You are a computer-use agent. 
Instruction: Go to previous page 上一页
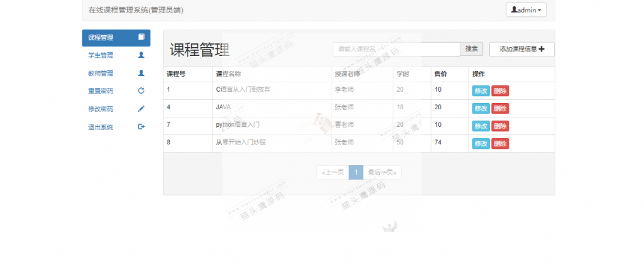[333, 172]
